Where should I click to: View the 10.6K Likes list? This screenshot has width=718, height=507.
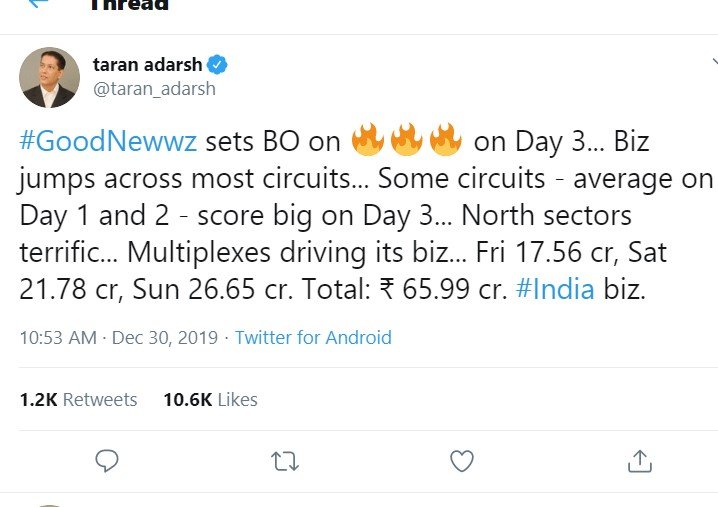(210, 399)
